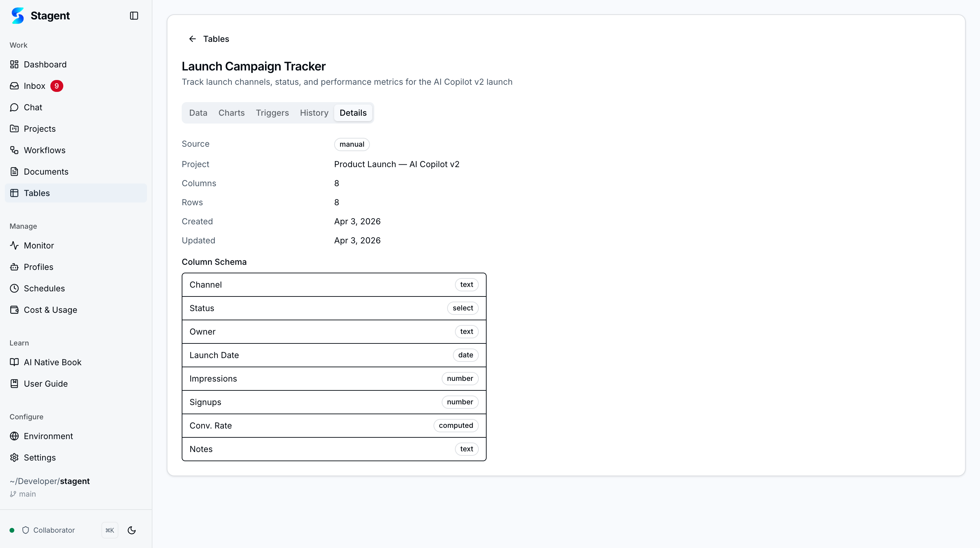
Task: Toggle dark mode with the moon icon
Action: coord(131,530)
